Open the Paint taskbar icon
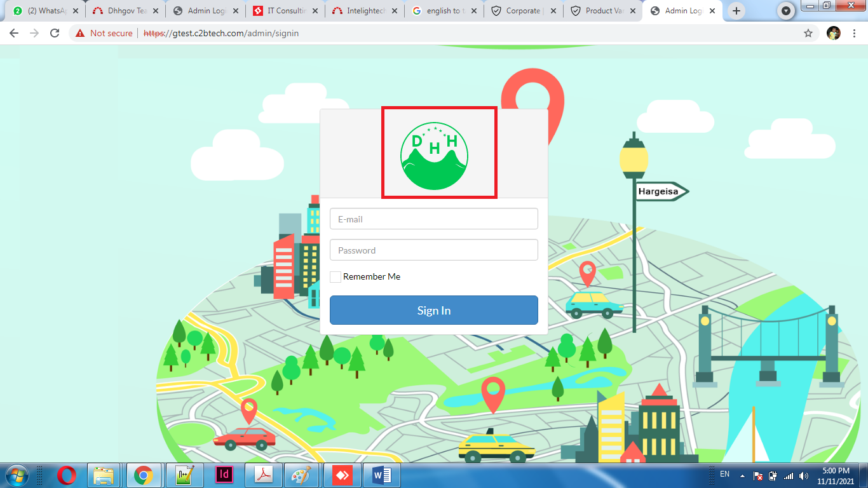The width and height of the screenshot is (868, 488). pos(302,475)
